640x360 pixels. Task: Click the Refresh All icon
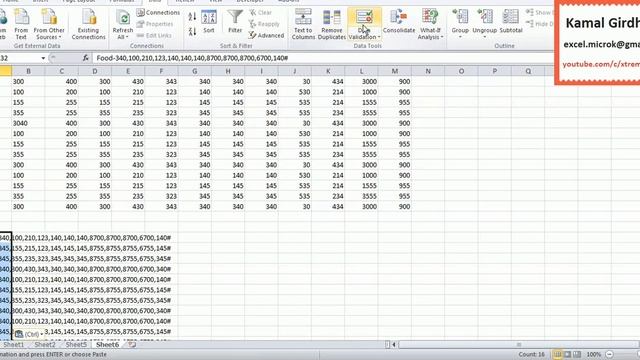pyautogui.click(x=122, y=18)
